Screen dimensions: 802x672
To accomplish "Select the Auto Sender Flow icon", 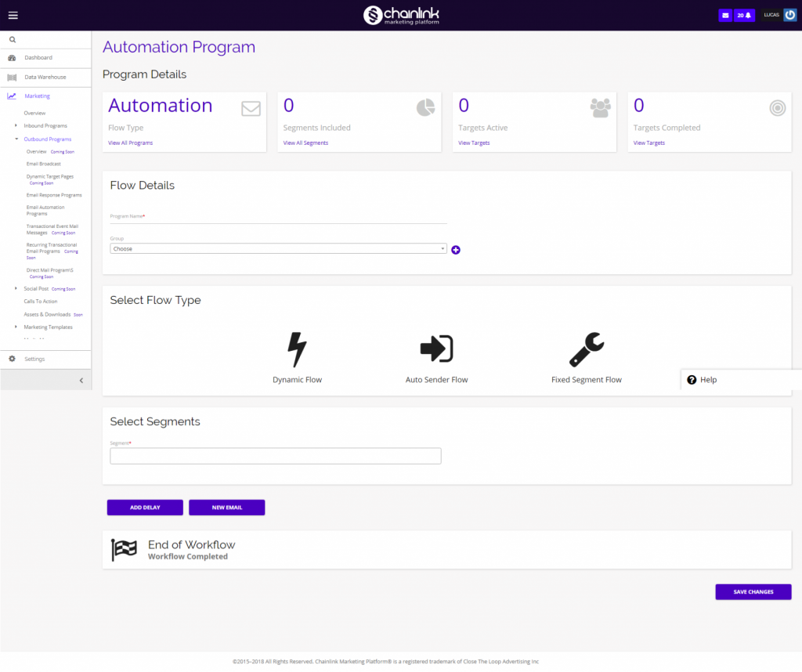I will [436, 349].
